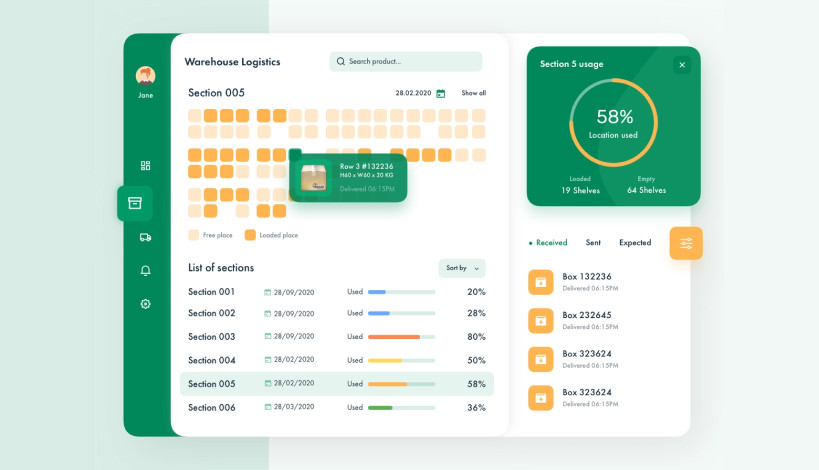Image resolution: width=819 pixels, height=470 pixels.
Task: Expand the Sort by dropdown
Action: point(462,268)
